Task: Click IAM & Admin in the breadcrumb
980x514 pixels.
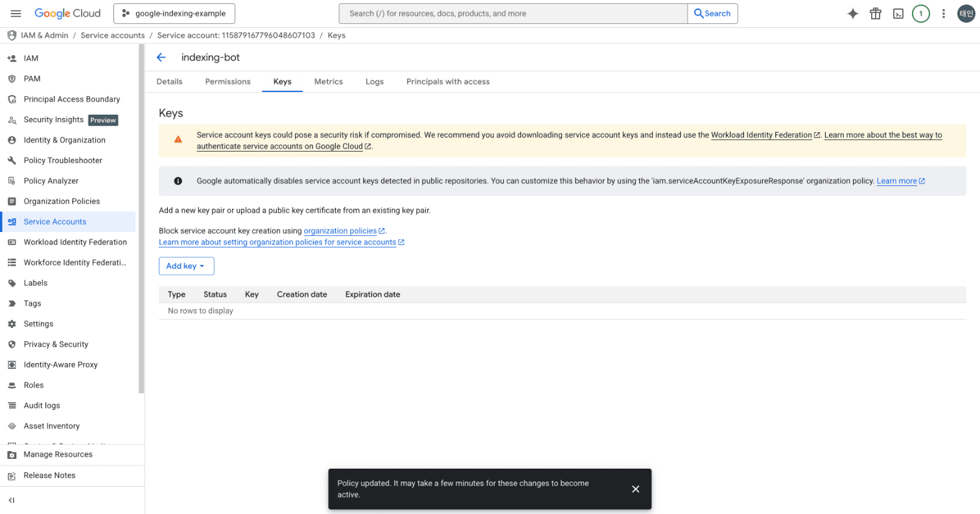Action: (44, 36)
